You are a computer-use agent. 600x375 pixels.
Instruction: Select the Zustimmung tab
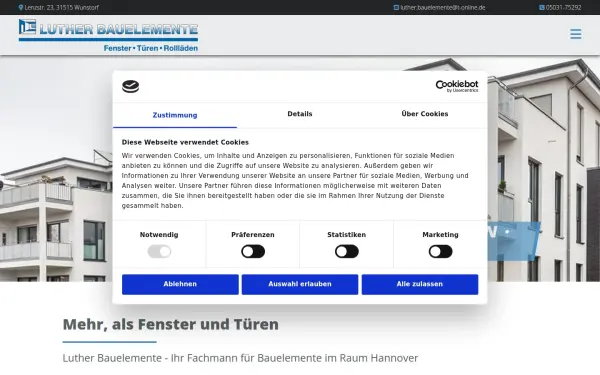pos(175,115)
